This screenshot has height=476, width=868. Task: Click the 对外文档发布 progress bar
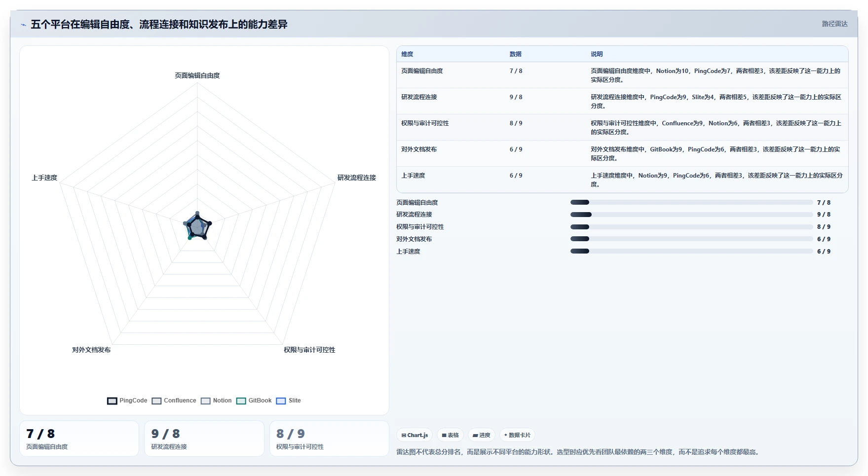coord(691,239)
